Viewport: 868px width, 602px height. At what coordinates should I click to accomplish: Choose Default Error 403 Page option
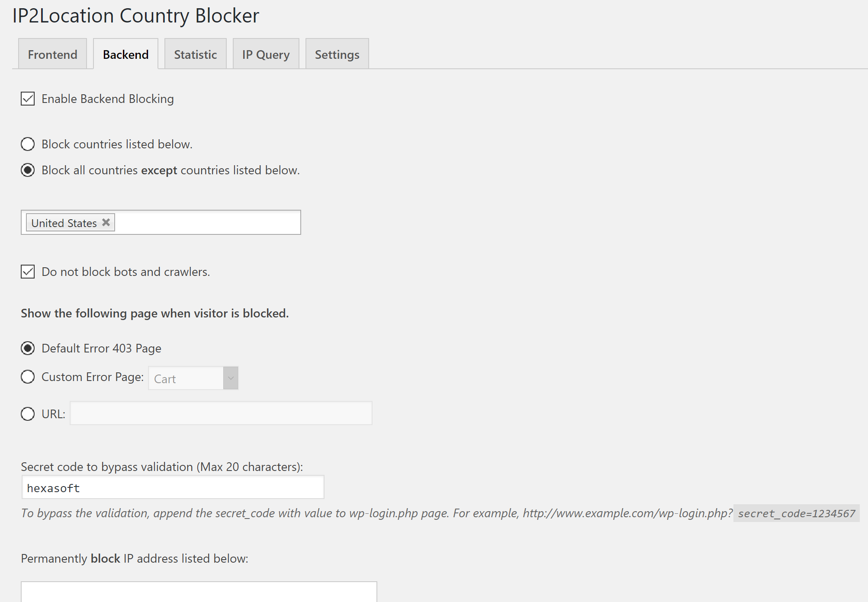tap(28, 348)
